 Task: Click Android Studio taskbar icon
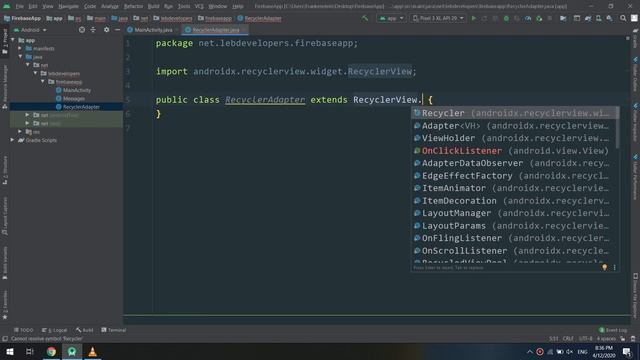(x=72, y=351)
